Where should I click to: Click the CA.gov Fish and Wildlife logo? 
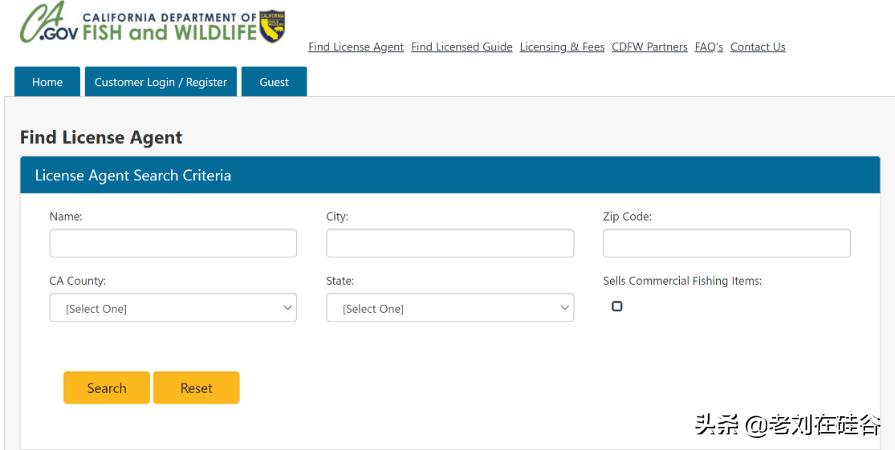[x=152, y=24]
